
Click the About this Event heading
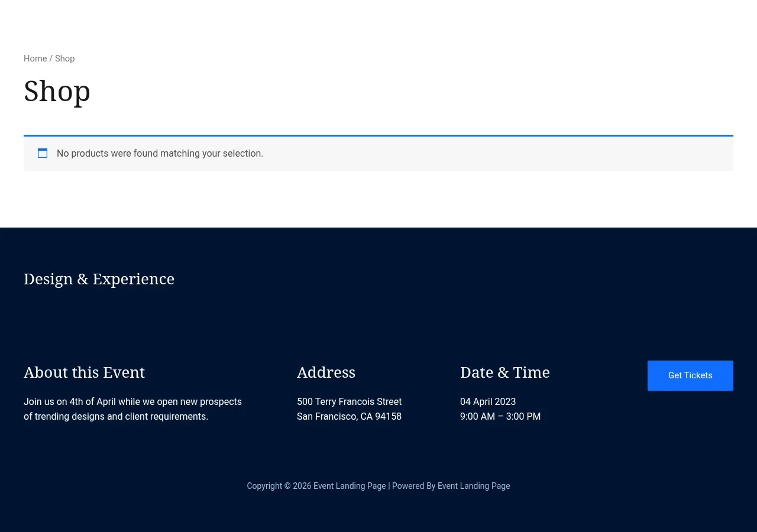pos(84,372)
